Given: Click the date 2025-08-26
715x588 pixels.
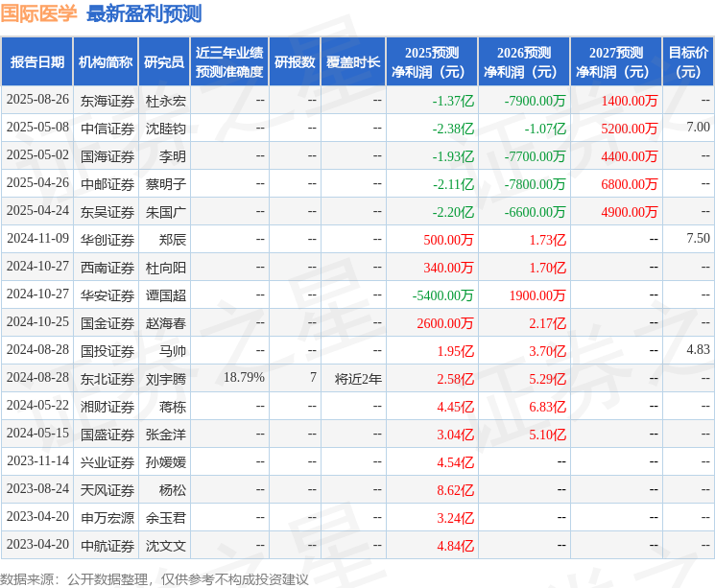Looking at the screenshot, I should point(37,100).
